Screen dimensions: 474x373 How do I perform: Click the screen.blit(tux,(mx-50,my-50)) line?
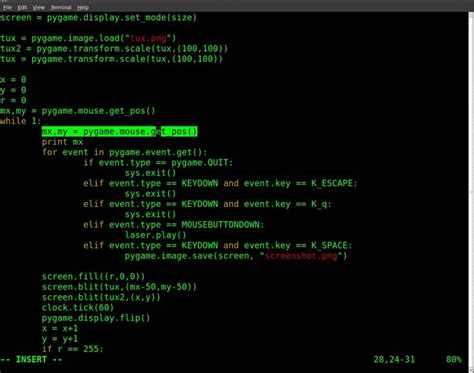(x=119, y=287)
